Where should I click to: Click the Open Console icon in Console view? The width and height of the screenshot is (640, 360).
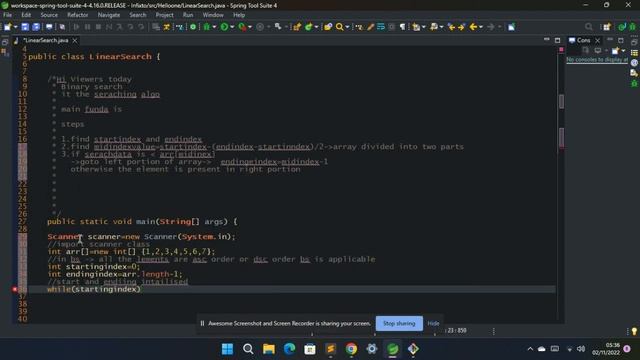616,50
